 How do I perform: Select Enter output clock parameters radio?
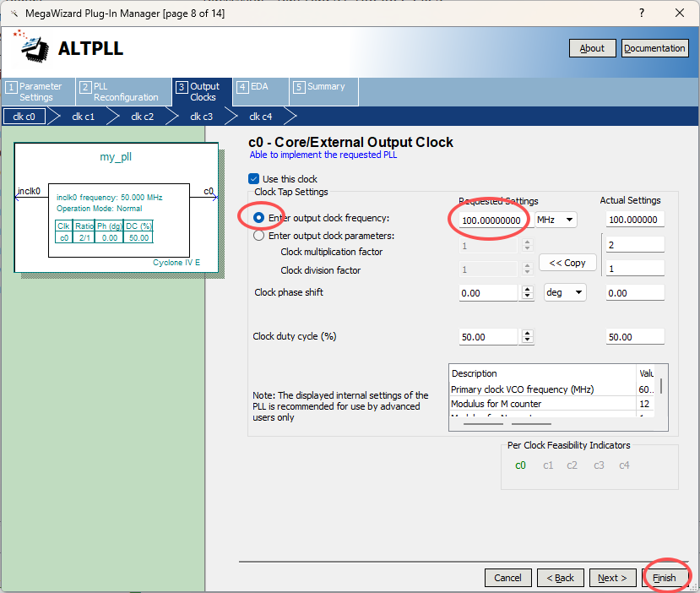(258, 236)
